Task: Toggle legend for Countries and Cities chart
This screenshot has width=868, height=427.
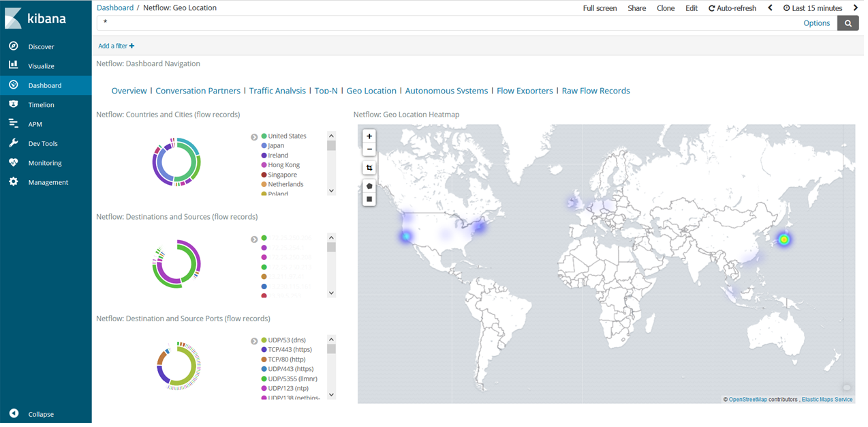Action: pyautogui.click(x=254, y=137)
